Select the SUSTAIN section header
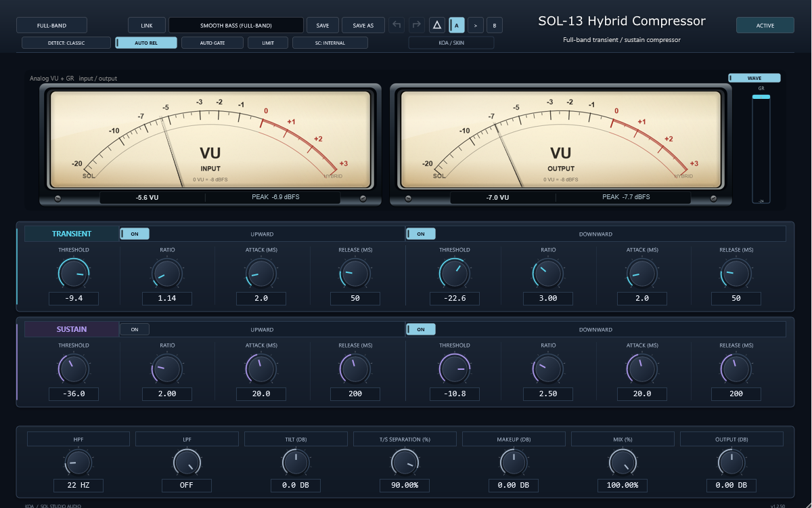 (72, 329)
